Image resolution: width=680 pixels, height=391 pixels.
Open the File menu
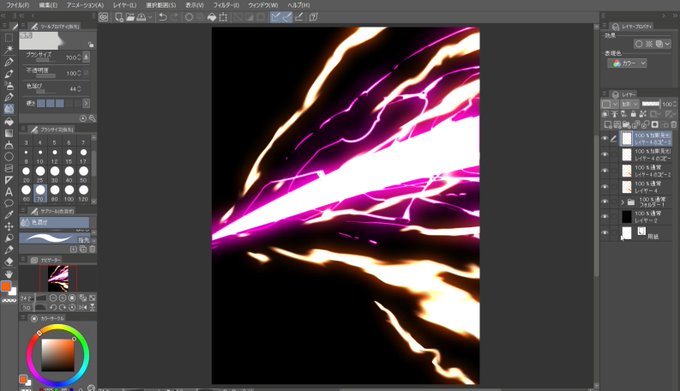(x=17, y=5)
